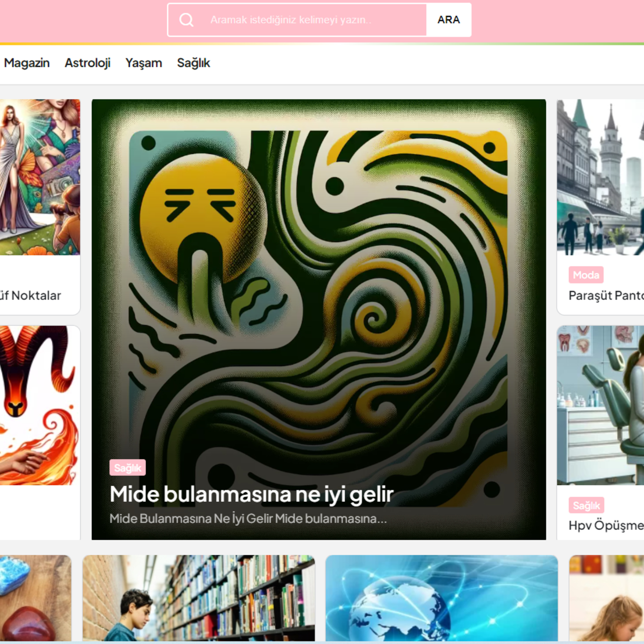Open the Sağlık navigation menu item

[x=193, y=63]
